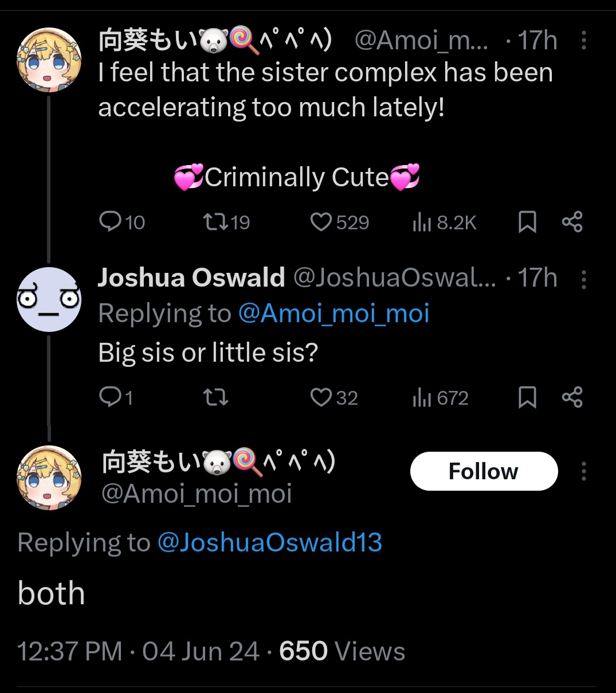The height and width of the screenshot is (693, 616).
Task: Share Joshua Oswald's reply
Action: pos(572,397)
